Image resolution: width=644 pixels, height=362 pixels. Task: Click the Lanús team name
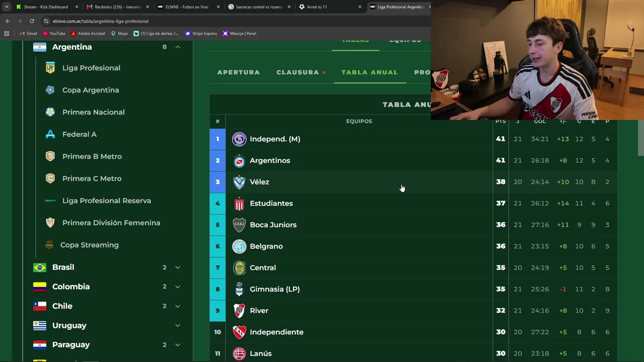click(x=261, y=353)
